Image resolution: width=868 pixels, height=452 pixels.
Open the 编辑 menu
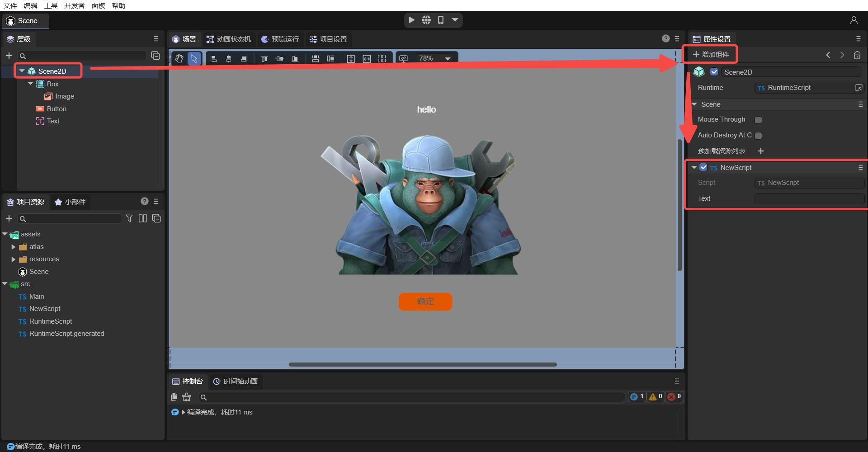click(31, 5)
